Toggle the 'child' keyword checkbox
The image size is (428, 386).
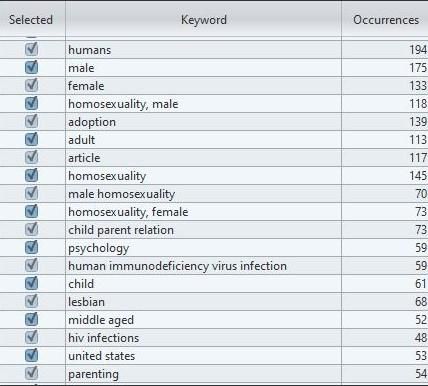(31, 283)
